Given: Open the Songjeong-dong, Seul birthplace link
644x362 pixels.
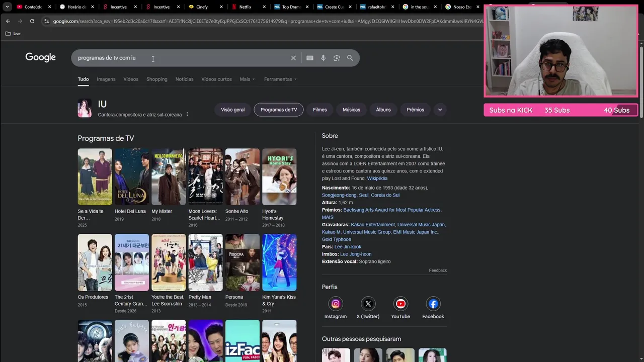Looking at the screenshot, I should (361, 195).
